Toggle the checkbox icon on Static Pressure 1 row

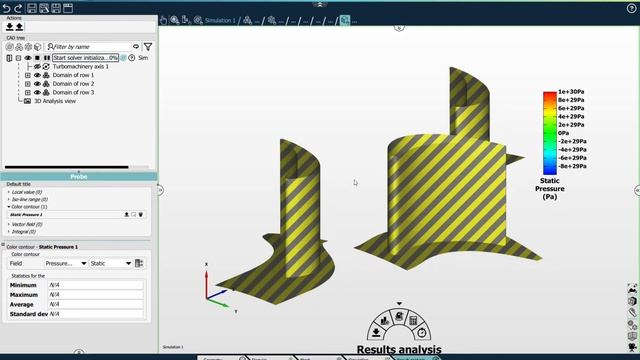pyautogui.click(x=133, y=215)
